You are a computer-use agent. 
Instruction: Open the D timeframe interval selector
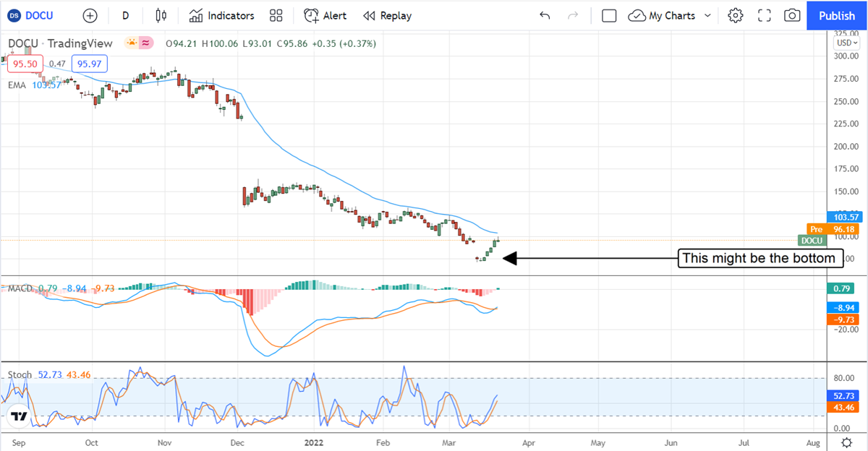(x=126, y=15)
